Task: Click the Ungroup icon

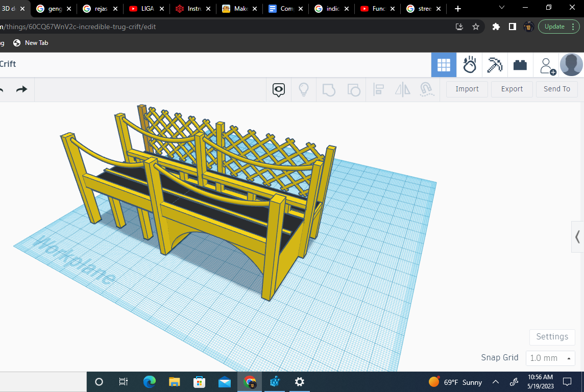Action: point(354,89)
